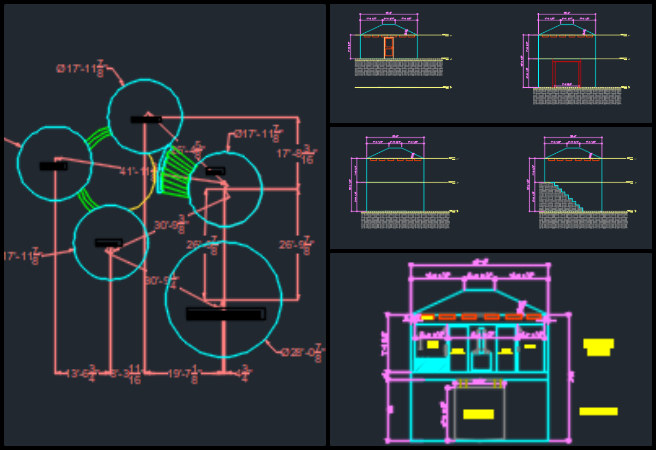
Task: Click the solid cyan filled region in section
Action: pos(430,366)
